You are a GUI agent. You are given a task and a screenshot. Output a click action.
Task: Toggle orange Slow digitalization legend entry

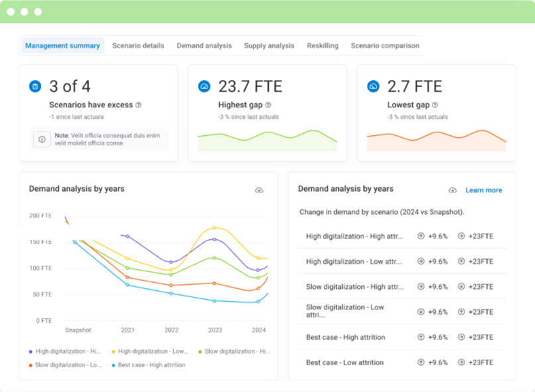coord(65,365)
